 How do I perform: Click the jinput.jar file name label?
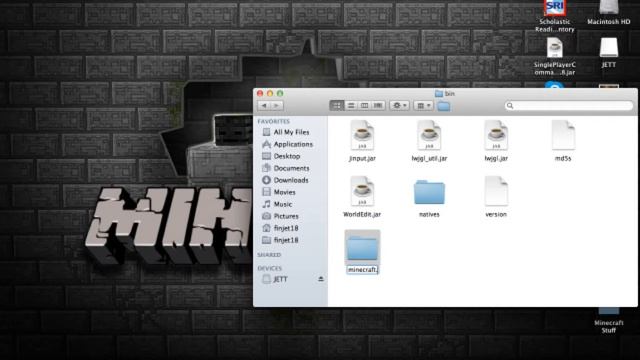pos(362,158)
